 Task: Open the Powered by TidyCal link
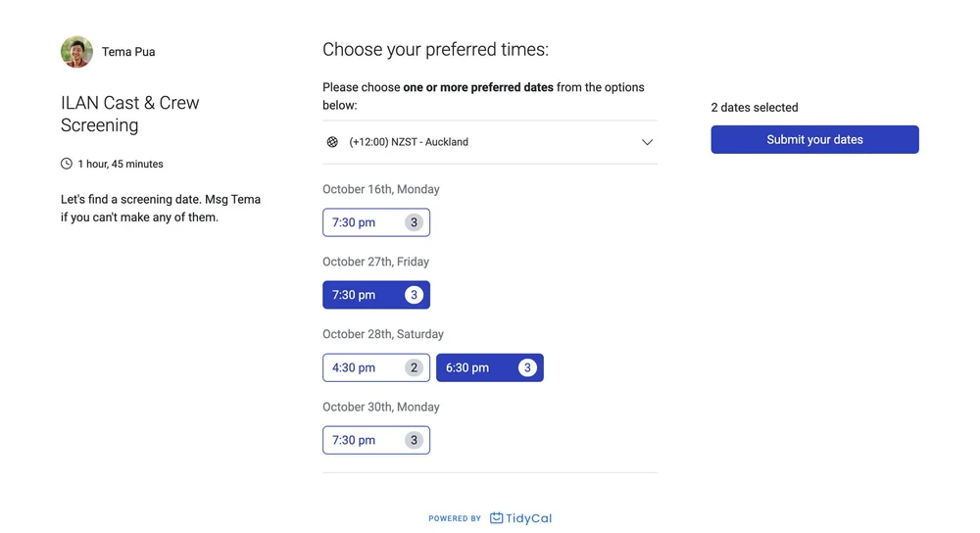click(490, 518)
